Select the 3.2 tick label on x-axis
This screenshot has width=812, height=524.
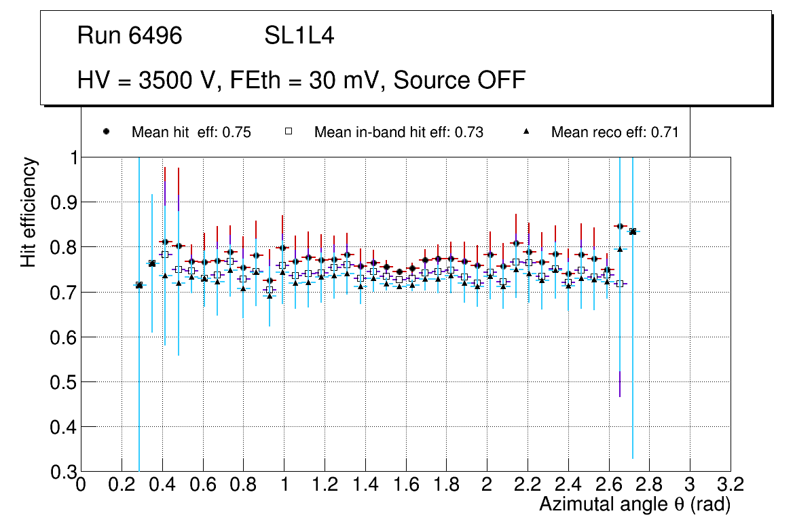pyautogui.click(x=730, y=485)
